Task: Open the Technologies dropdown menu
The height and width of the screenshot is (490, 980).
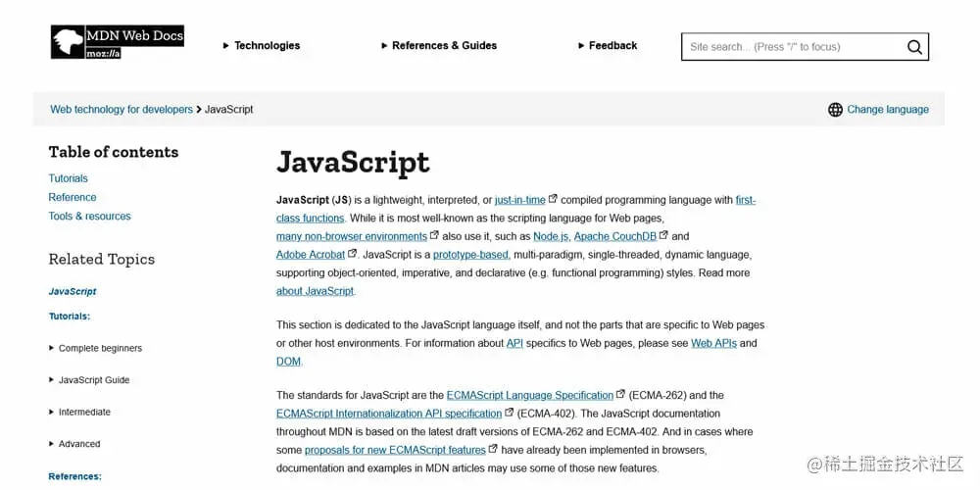Action: click(262, 46)
